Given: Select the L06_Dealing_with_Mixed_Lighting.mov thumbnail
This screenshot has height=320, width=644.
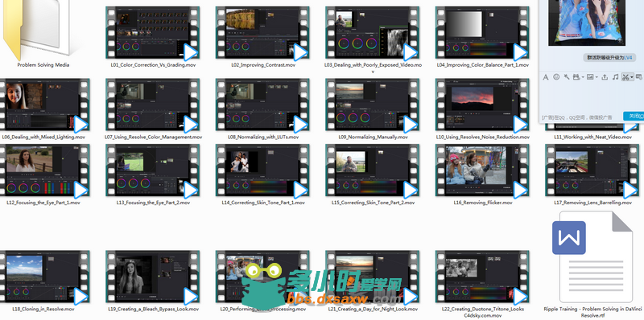Looking at the screenshot, I should (44, 109).
